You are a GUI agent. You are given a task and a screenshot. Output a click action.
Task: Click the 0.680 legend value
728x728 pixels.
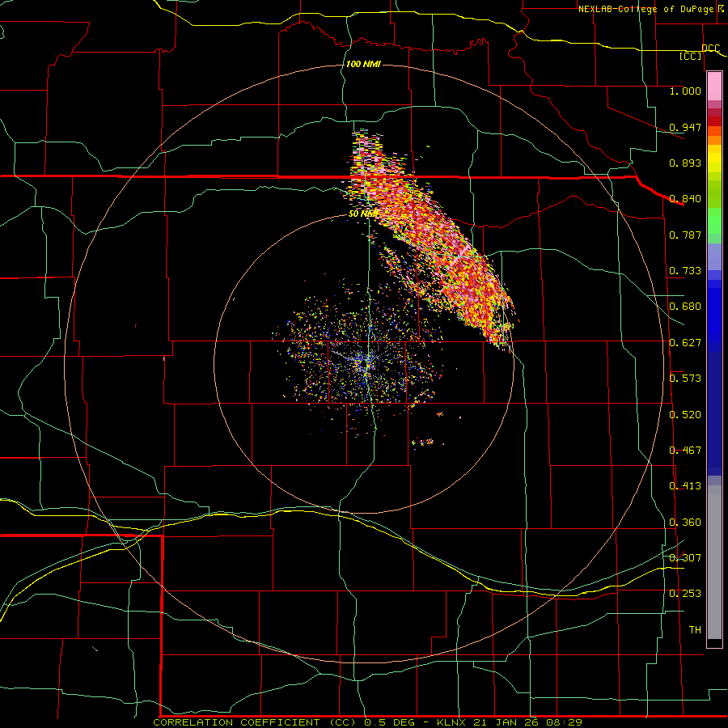tap(685, 307)
